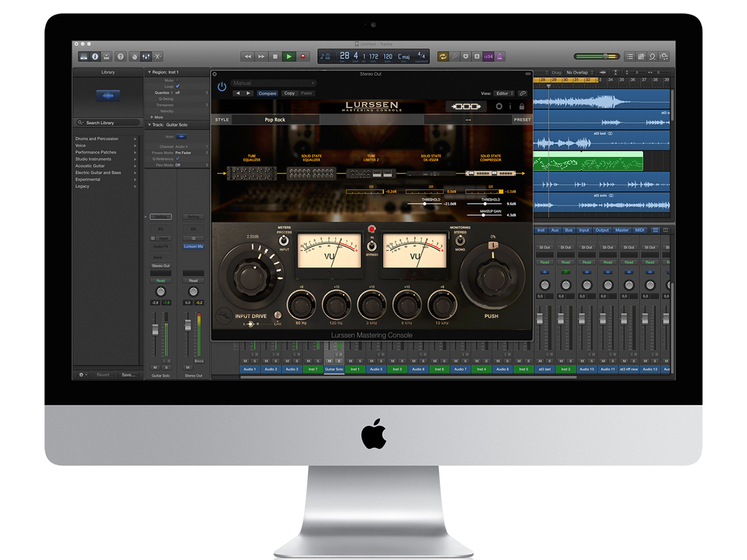
Task: Open the Manual preset dropdown in plugin
Action: coord(273,83)
